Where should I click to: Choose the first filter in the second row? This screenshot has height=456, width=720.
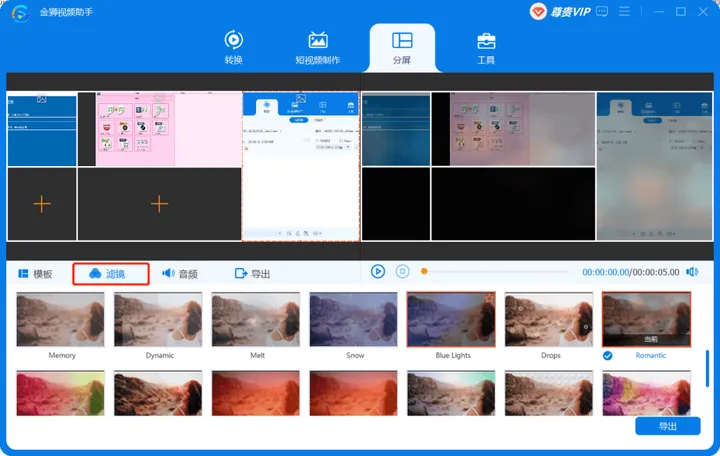[x=60, y=393]
